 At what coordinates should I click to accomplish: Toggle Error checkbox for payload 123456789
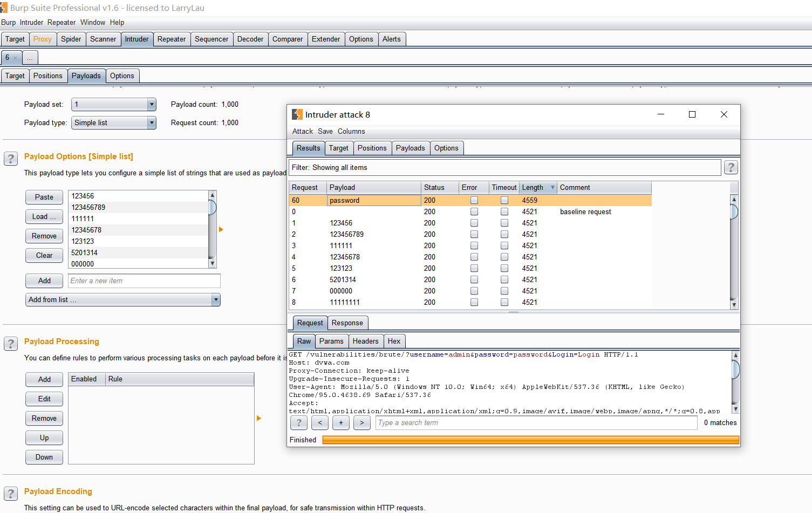tap(474, 234)
